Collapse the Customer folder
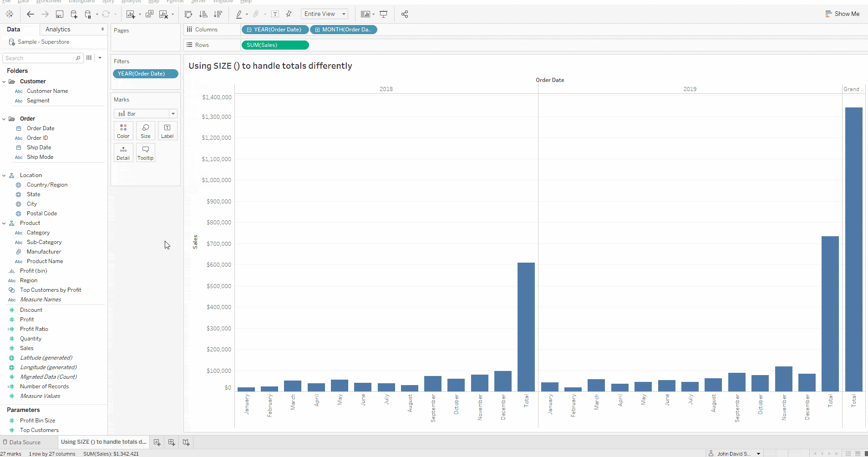This screenshot has height=457, width=868. tap(4, 82)
